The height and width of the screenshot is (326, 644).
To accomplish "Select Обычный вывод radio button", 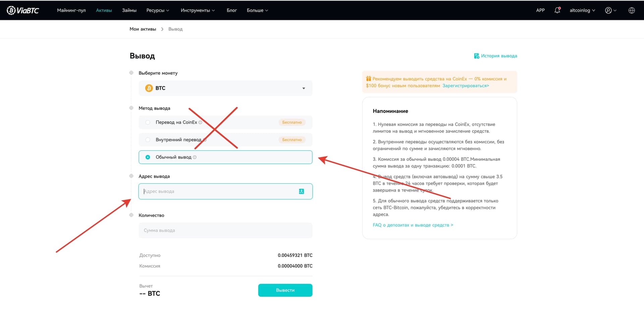I will pyautogui.click(x=148, y=157).
